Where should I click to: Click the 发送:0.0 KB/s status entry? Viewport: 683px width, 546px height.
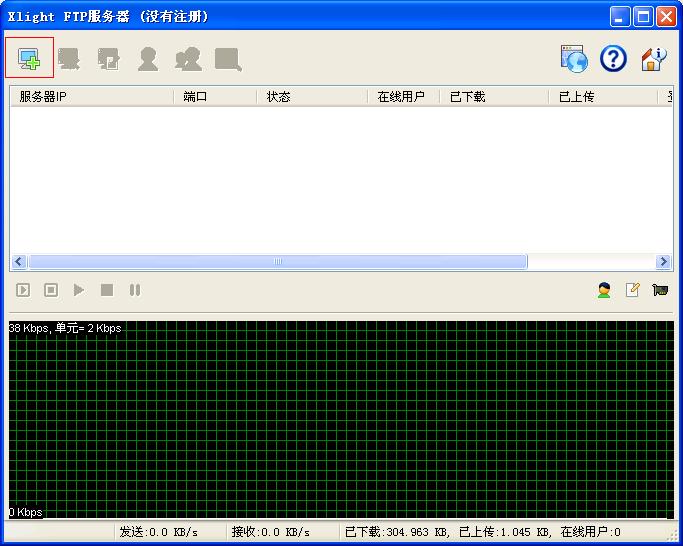click(159, 532)
